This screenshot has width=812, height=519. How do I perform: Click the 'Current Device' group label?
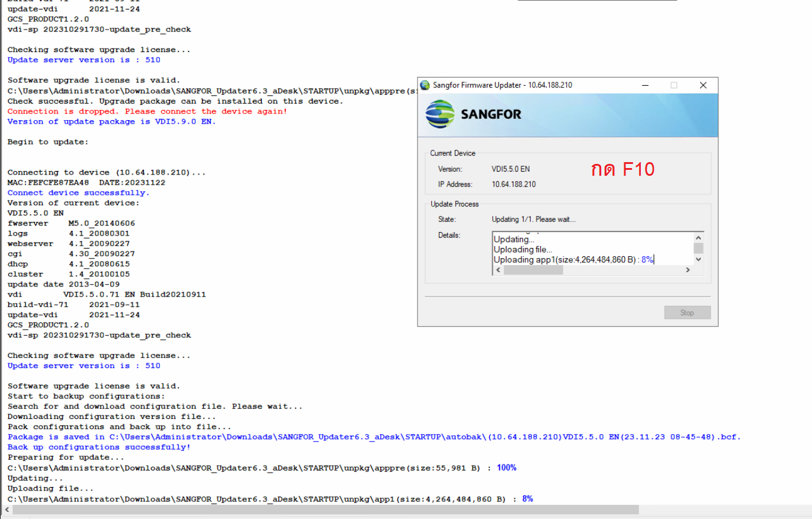pyautogui.click(x=452, y=153)
